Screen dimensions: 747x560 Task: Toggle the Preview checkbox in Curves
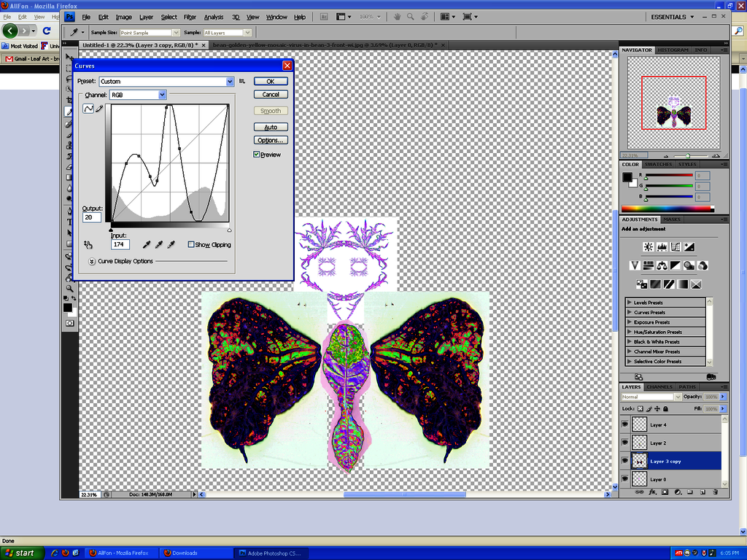click(256, 155)
